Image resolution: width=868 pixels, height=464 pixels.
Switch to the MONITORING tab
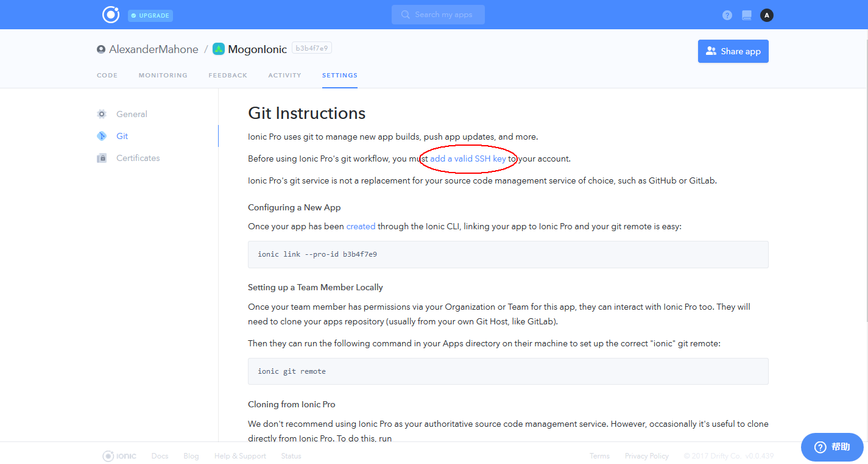tap(163, 75)
